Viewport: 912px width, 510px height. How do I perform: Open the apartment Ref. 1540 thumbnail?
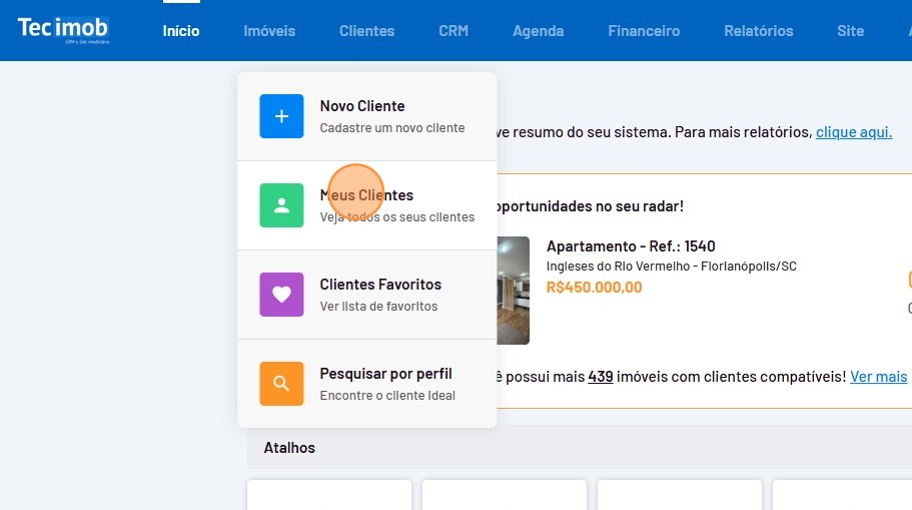[513, 290]
